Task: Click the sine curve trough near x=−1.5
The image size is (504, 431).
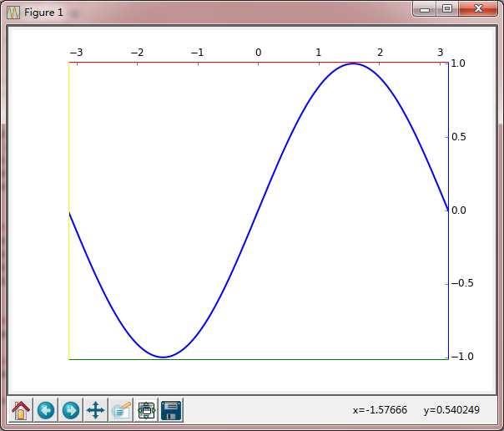Action: 164,357
